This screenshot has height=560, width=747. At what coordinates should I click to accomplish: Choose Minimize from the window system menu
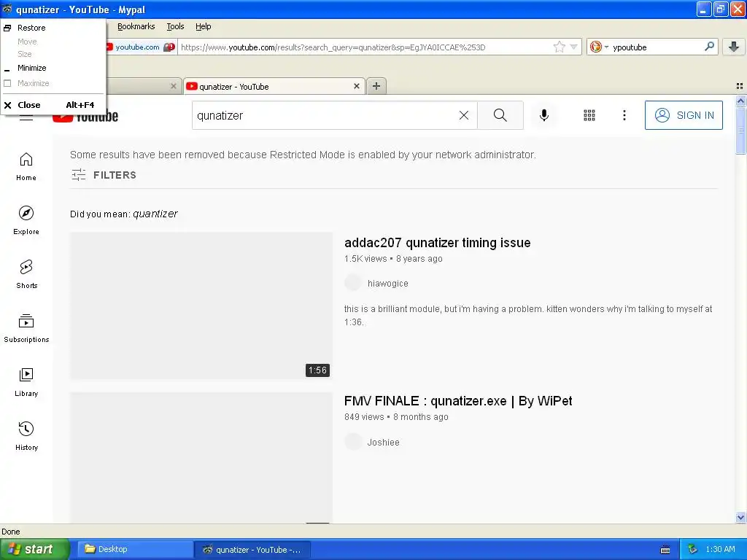[x=53, y=68]
